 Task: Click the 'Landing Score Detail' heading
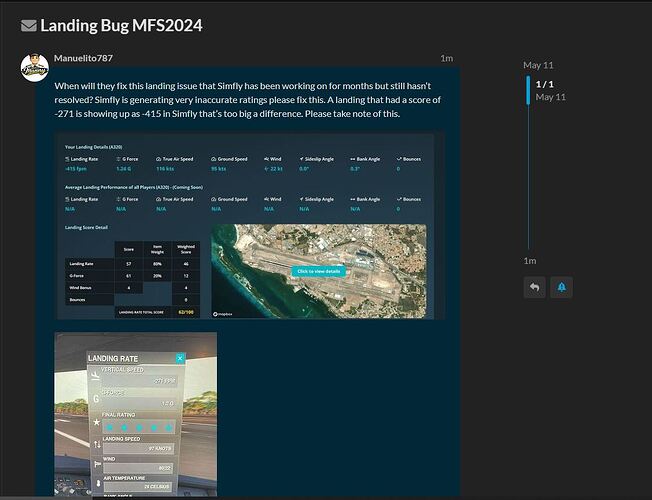(x=86, y=228)
